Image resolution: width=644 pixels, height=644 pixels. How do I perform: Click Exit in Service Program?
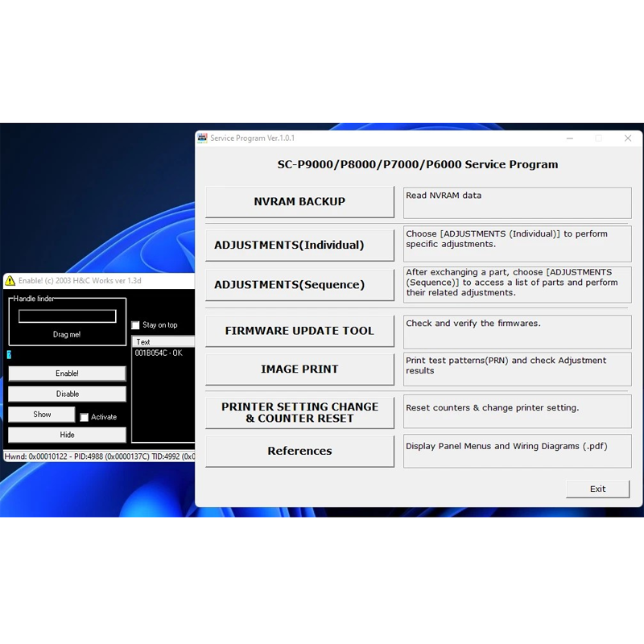pyautogui.click(x=597, y=489)
